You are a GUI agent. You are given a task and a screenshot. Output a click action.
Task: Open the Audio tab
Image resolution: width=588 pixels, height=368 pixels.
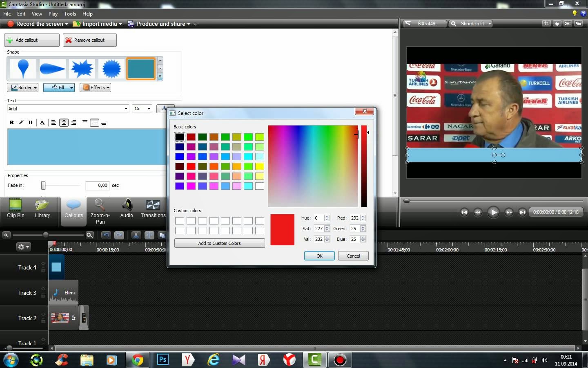[127, 208]
